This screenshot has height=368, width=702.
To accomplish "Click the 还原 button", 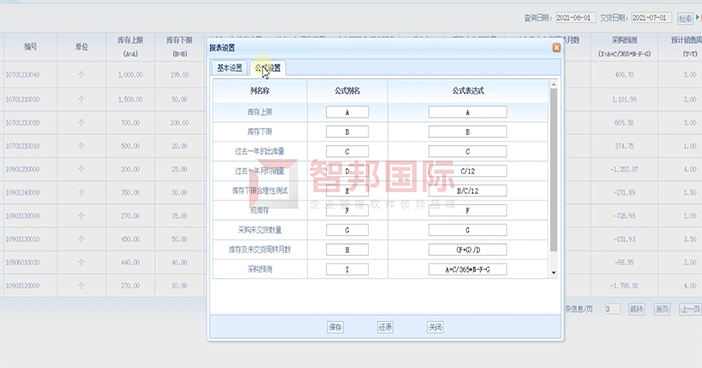I will 385,327.
